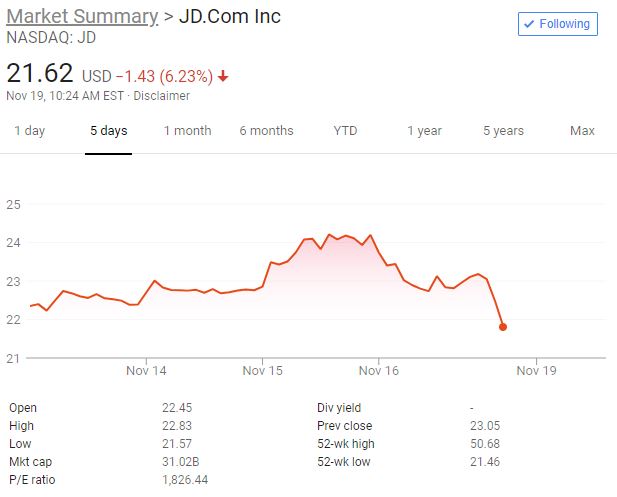Image resolution: width=617 pixels, height=497 pixels.
Task: Click the 21.62 current price
Action: [40, 73]
